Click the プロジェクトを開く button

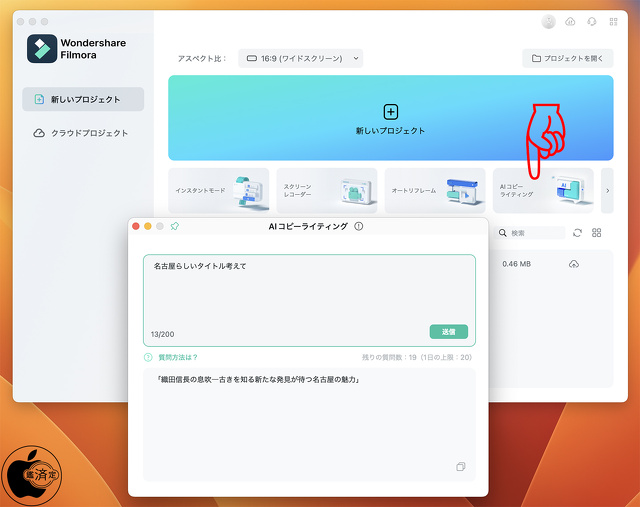tap(567, 58)
